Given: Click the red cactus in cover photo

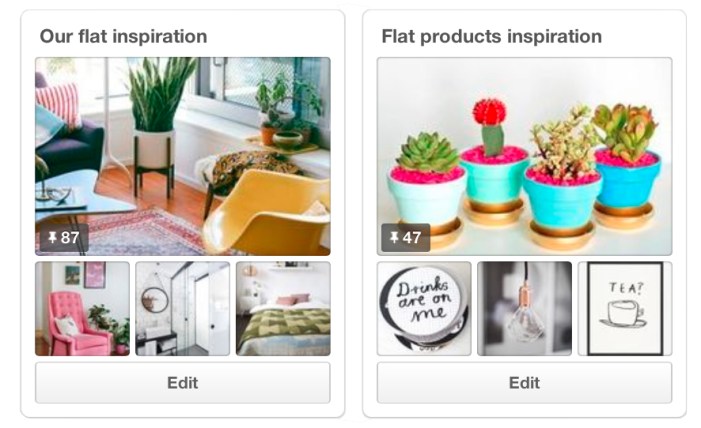Looking at the screenshot, I should [x=490, y=125].
